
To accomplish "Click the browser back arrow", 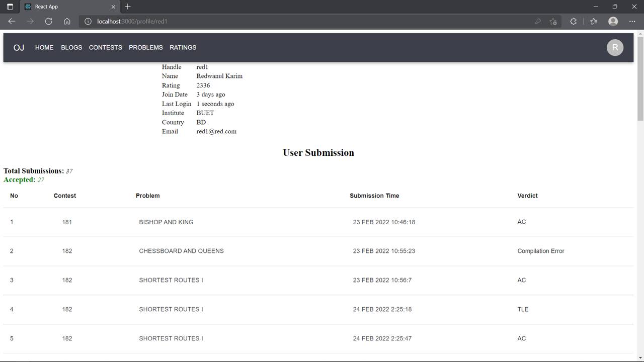I will [12, 21].
